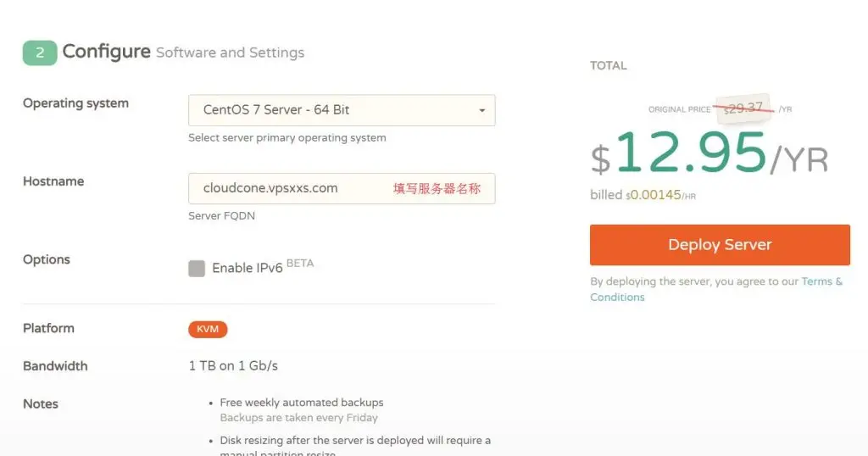Click the Operating system field label

(x=75, y=103)
